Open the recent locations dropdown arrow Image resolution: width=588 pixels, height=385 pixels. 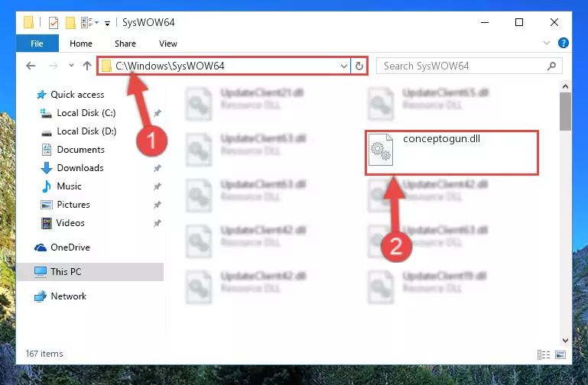[x=71, y=66]
